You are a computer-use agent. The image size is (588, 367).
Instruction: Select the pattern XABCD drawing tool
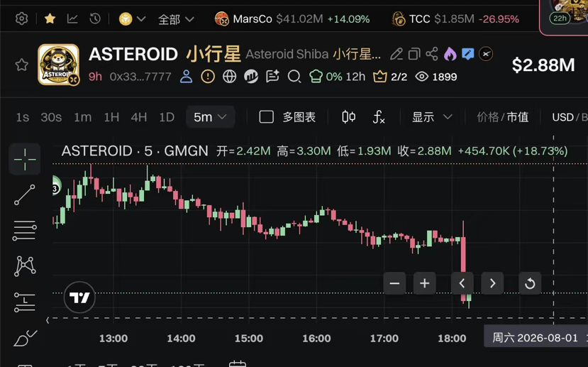[x=25, y=266]
